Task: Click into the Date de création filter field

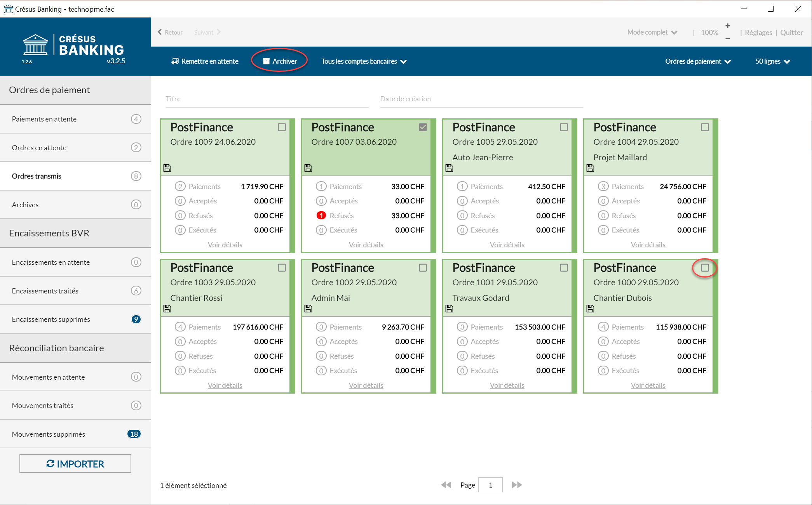Action: coord(481,99)
